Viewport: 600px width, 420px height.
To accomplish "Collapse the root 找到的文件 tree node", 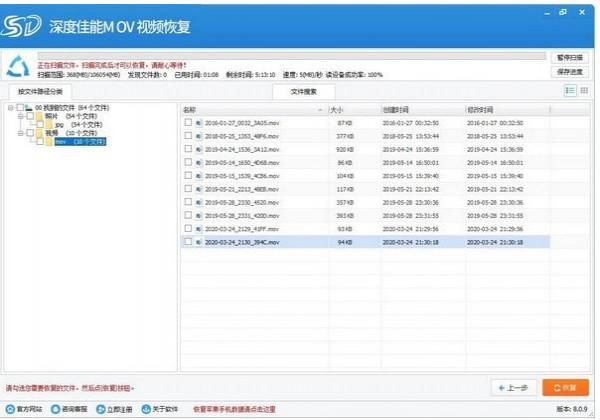I will point(10,107).
